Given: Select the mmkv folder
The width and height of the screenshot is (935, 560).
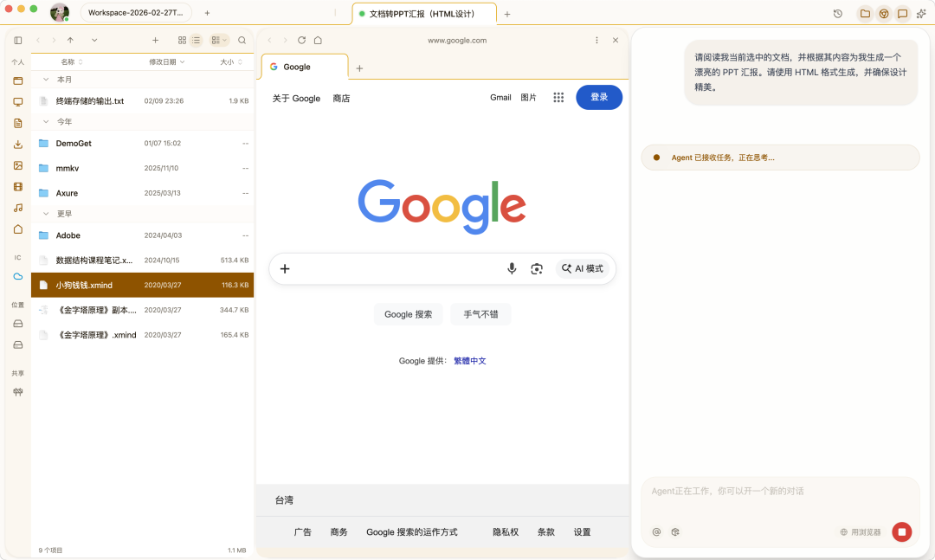Looking at the screenshot, I should coord(142,168).
